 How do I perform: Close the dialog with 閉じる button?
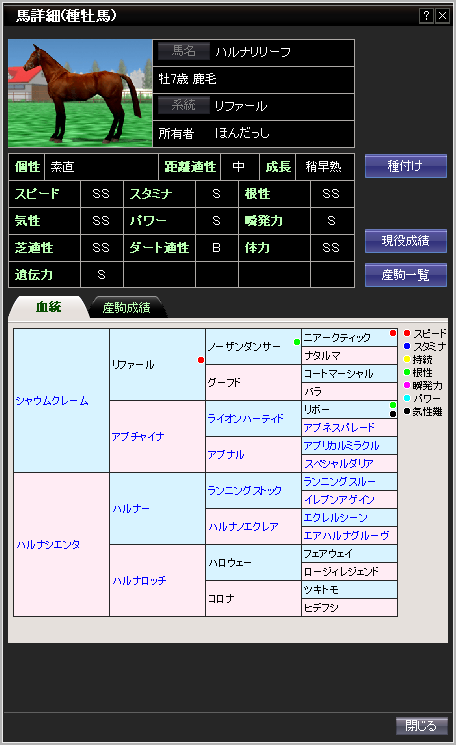[x=422, y=726]
